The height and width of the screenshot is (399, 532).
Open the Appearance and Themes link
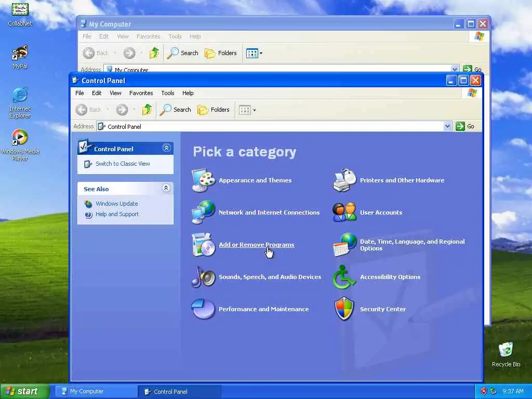coord(255,180)
